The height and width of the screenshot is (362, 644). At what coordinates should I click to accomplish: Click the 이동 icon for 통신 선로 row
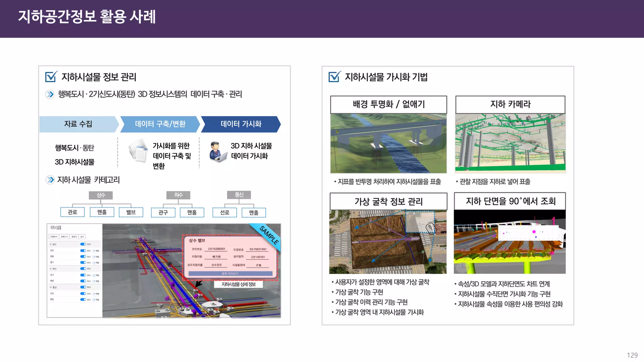click(94, 294)
